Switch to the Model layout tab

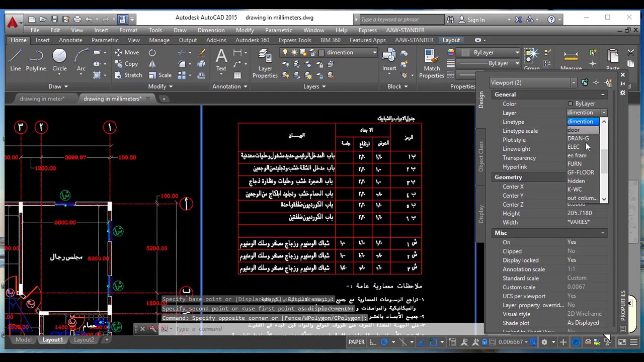(23, 340)
